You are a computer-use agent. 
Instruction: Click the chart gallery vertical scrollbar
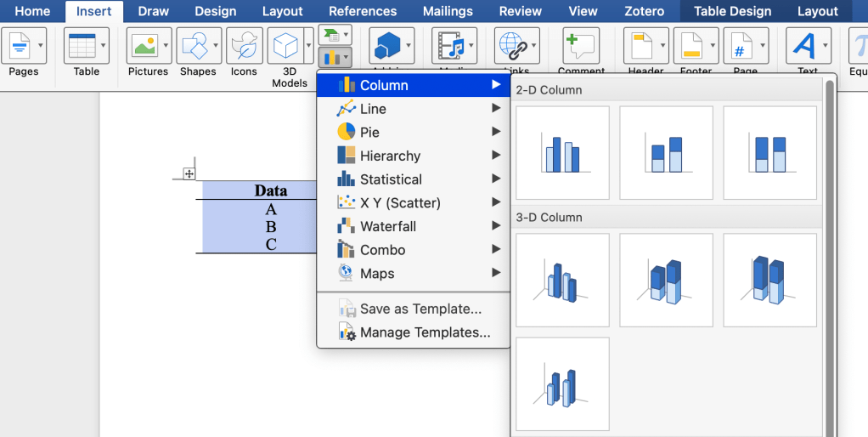tap(830, 255)
